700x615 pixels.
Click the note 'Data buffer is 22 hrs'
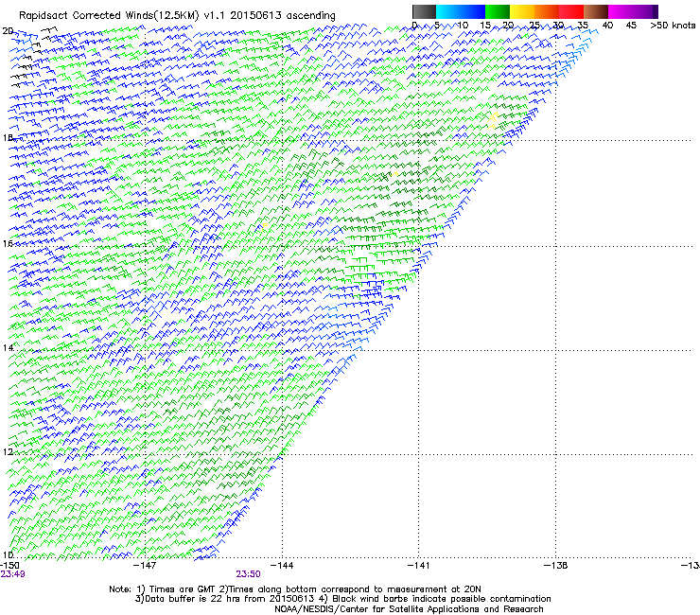[191, 599]
